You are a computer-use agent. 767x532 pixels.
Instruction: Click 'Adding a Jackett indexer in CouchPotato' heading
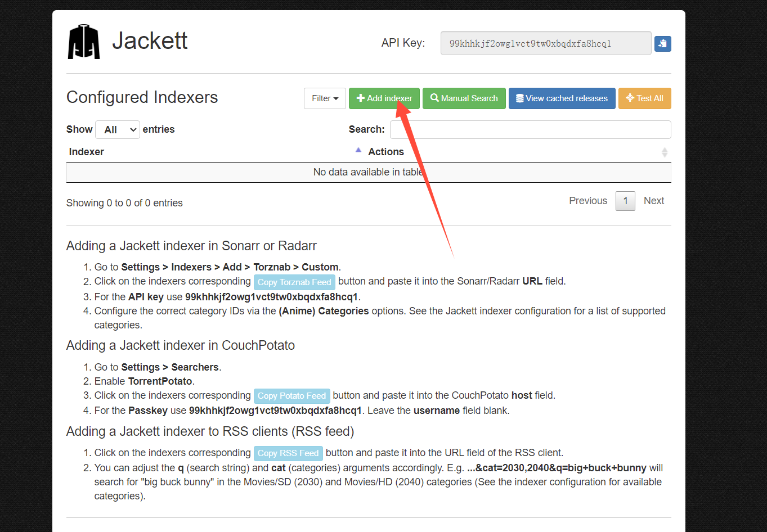pos(181,345)
